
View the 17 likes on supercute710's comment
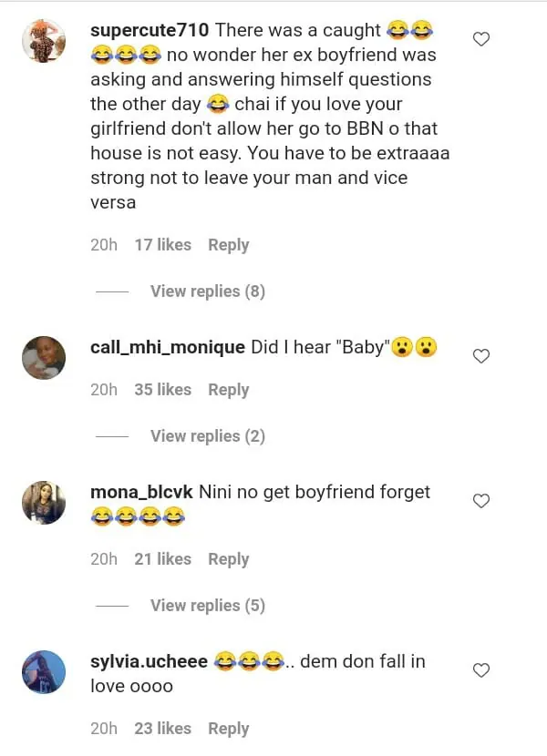[162, 245]
